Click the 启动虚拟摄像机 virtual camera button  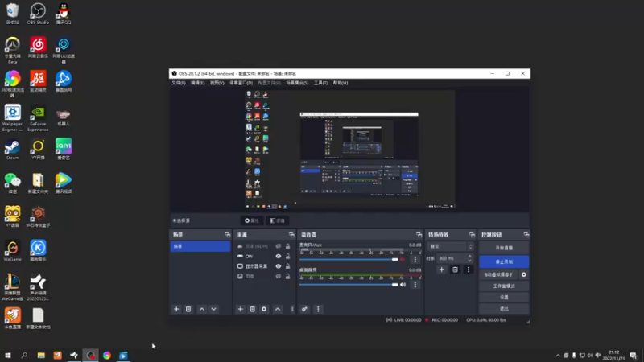(498, 274)
